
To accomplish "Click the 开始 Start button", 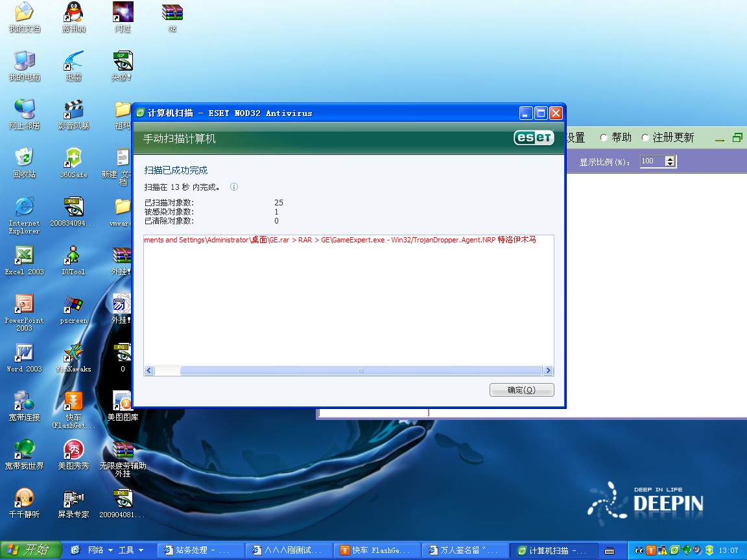I will (31, 550).
